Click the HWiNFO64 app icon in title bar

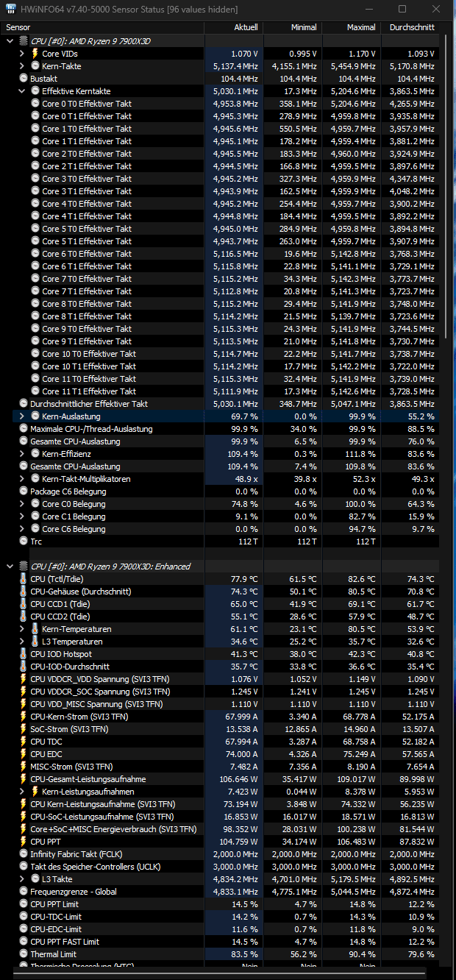(x=9, y=9)
